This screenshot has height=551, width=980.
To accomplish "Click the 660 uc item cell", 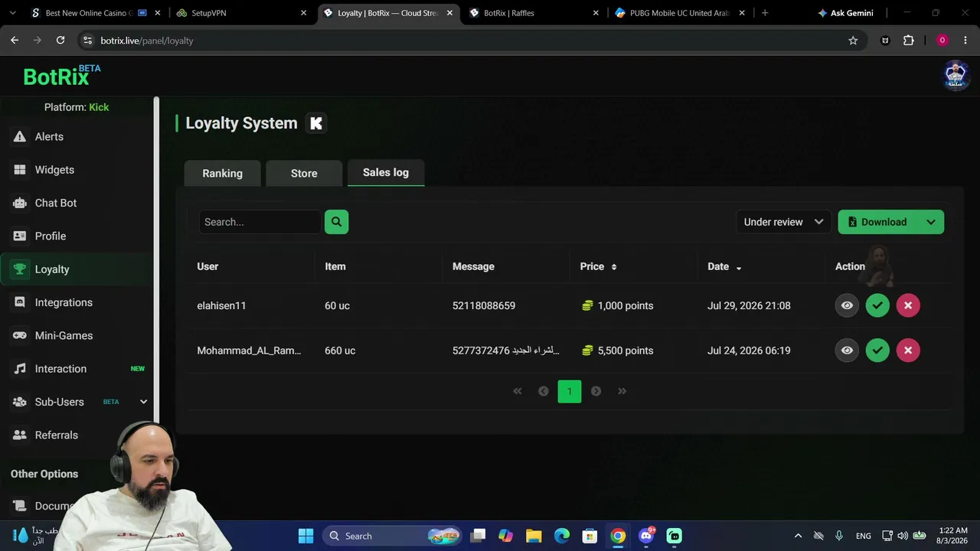I will [x=340, y=350].
